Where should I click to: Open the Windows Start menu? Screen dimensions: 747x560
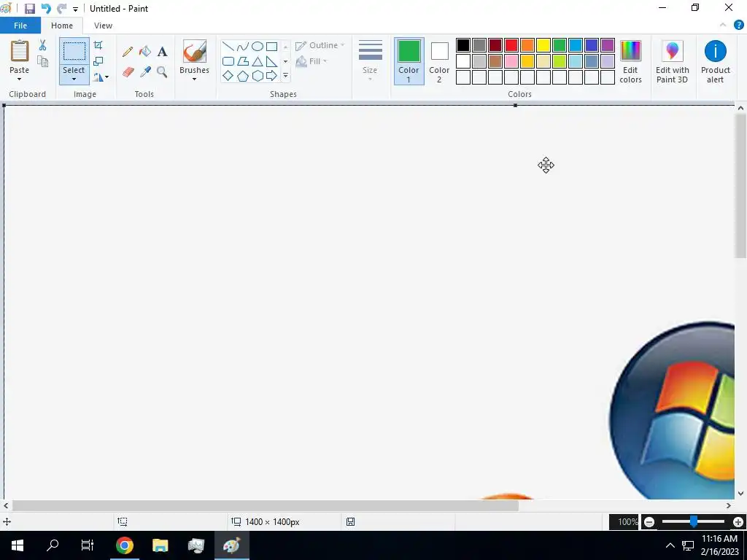18,545
